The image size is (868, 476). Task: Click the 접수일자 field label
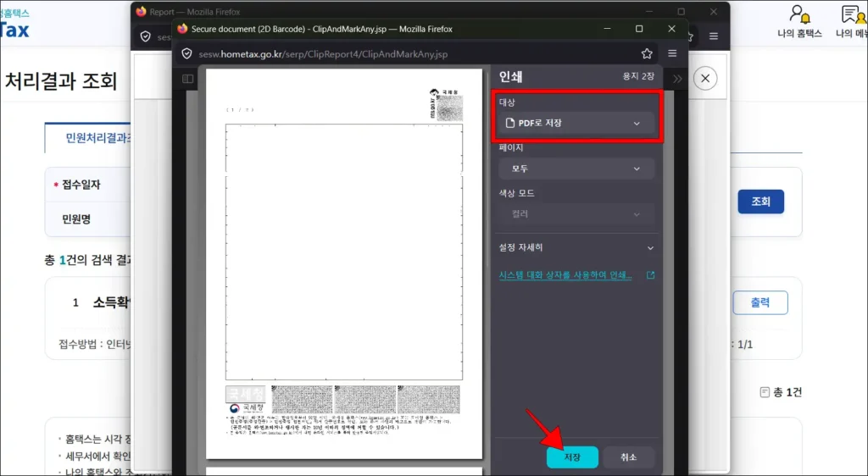click(x=81, y=185)
